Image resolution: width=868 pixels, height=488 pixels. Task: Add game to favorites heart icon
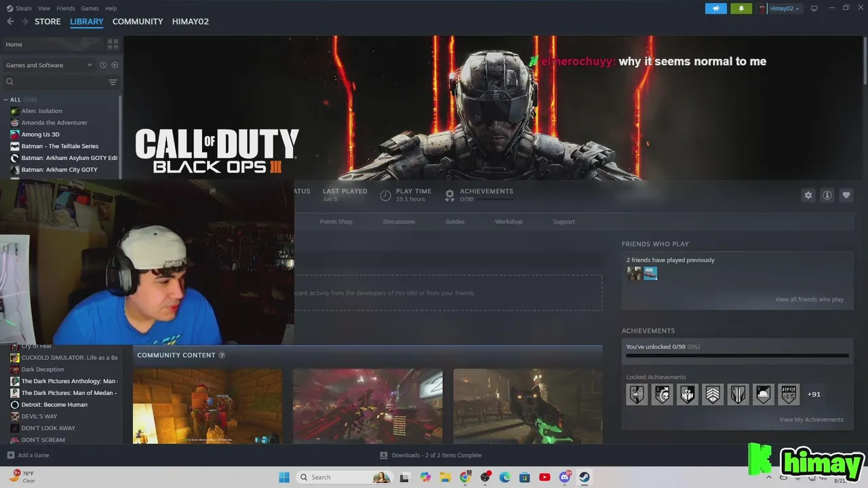[846, 195]
